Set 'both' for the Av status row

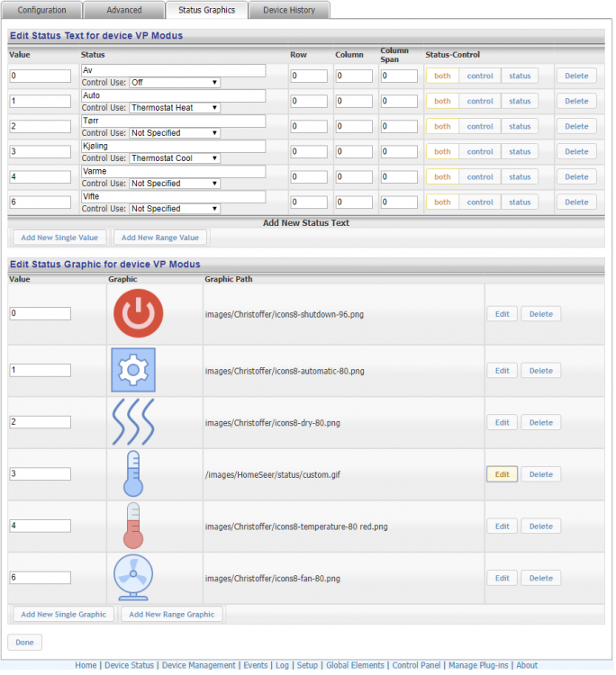click(442, 76)
